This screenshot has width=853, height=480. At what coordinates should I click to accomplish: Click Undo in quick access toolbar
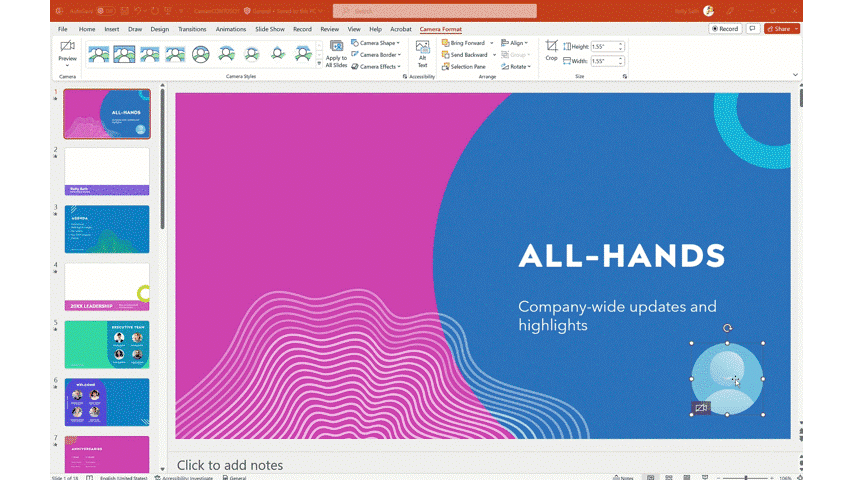(138, 11)
